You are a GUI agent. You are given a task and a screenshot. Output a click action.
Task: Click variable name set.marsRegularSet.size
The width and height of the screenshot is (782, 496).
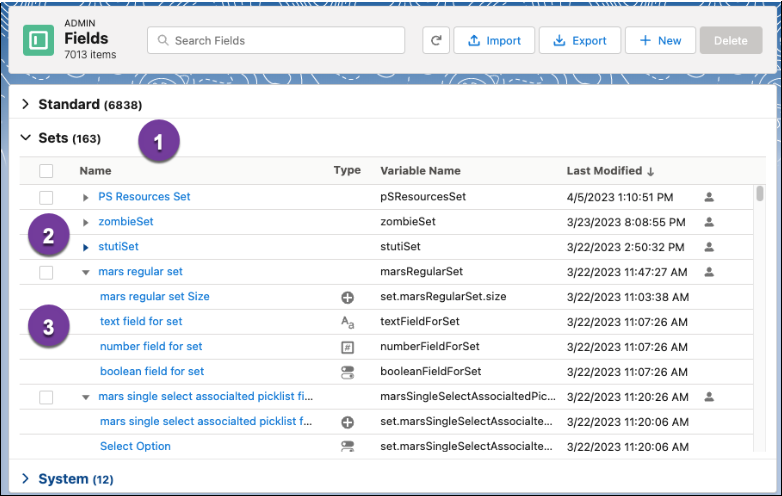[x=443, y=296]
